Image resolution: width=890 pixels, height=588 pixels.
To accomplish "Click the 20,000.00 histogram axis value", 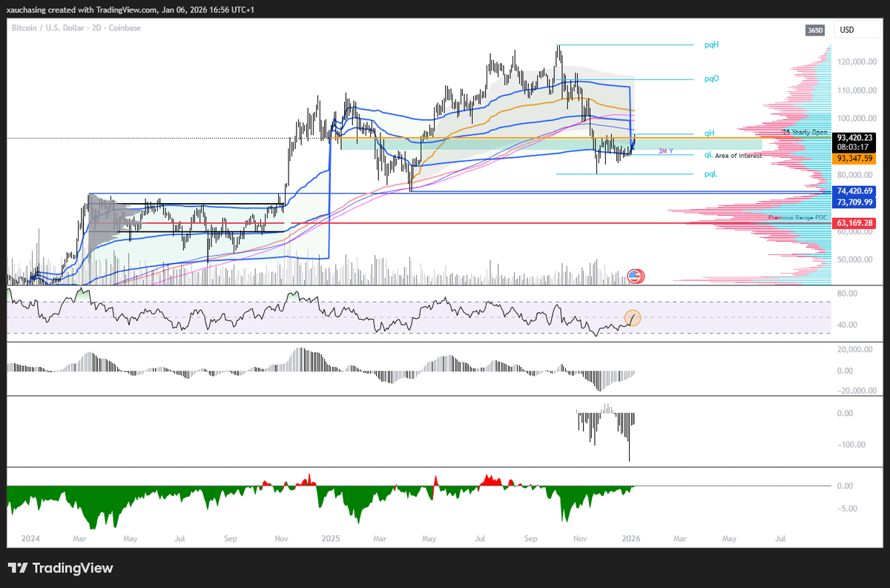I will pos(855,349).
